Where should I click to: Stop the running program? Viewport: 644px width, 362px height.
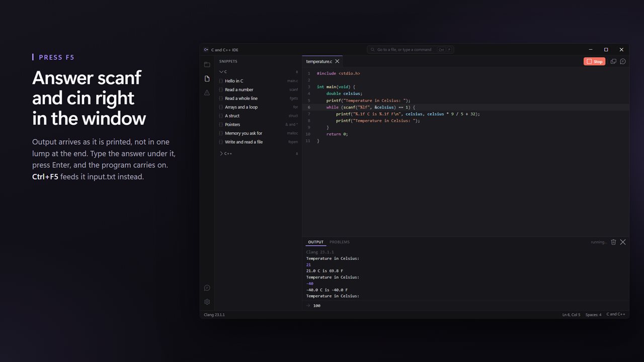pyautogui.click(x=595, y=61)
